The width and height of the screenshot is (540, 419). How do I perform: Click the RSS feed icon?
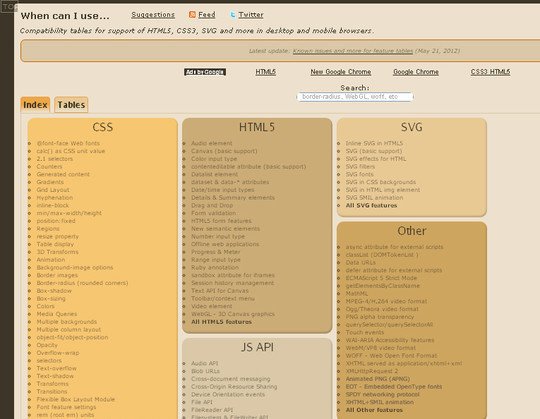192,14
